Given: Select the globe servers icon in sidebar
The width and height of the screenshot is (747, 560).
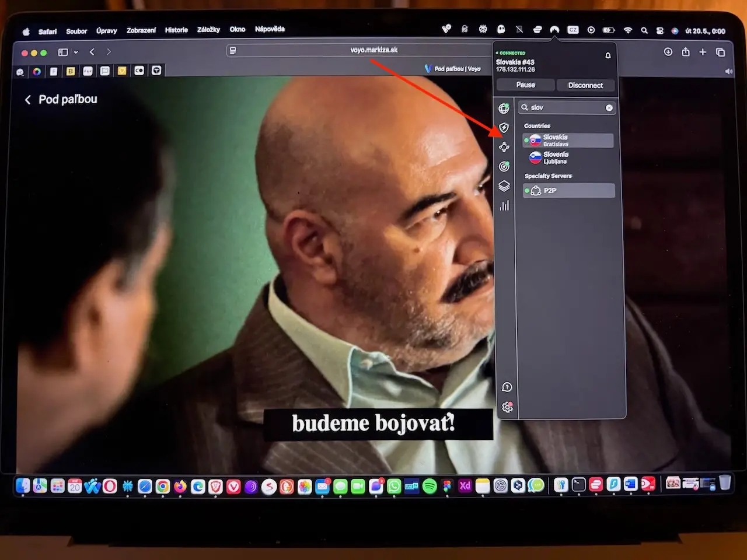Looking at the screenshot, I should [504, 108].
